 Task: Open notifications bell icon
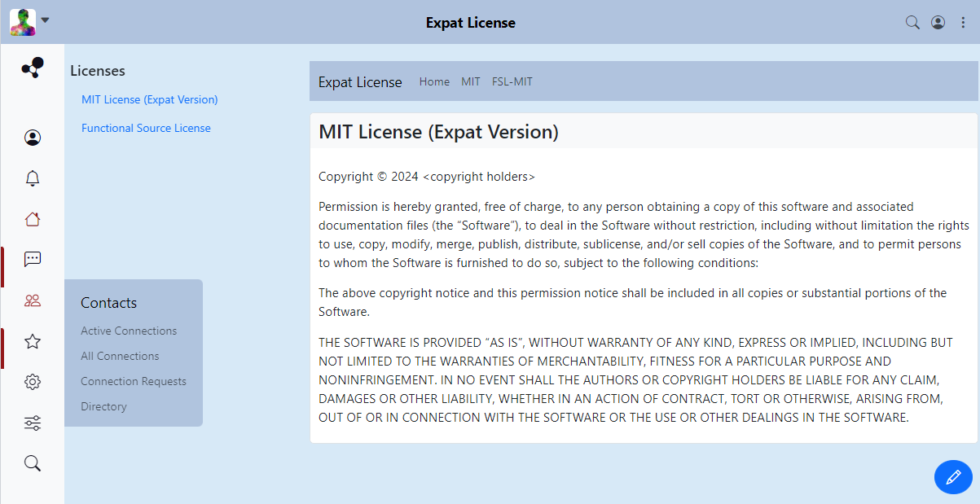(33, 178)
